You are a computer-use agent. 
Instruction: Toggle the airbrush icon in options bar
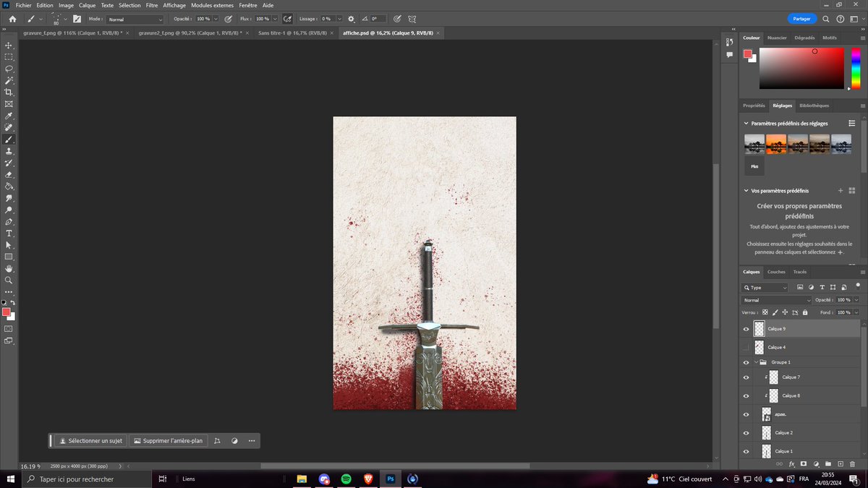click(288, 19)
